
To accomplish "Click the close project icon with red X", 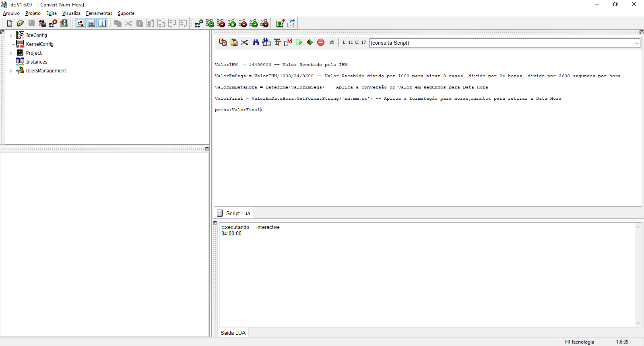I will (53, 23).
